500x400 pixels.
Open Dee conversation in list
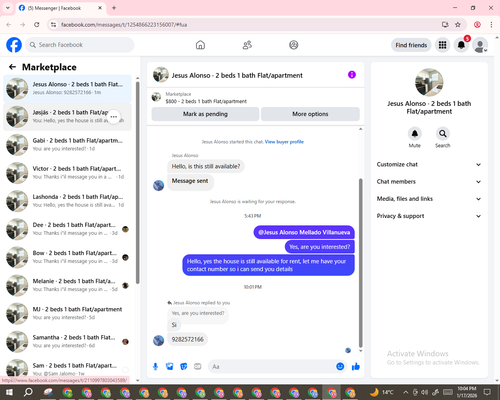click(x=67, y=229)
